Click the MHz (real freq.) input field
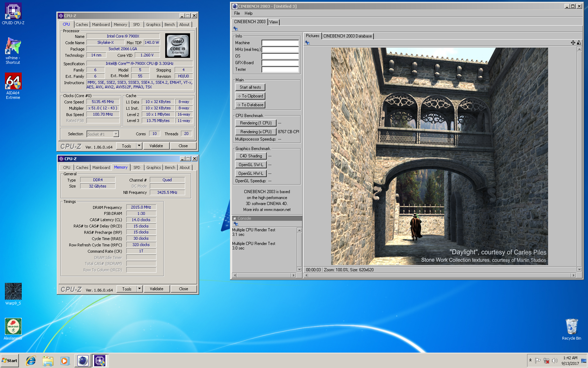 pyautogui.click(x=280, y=49)
